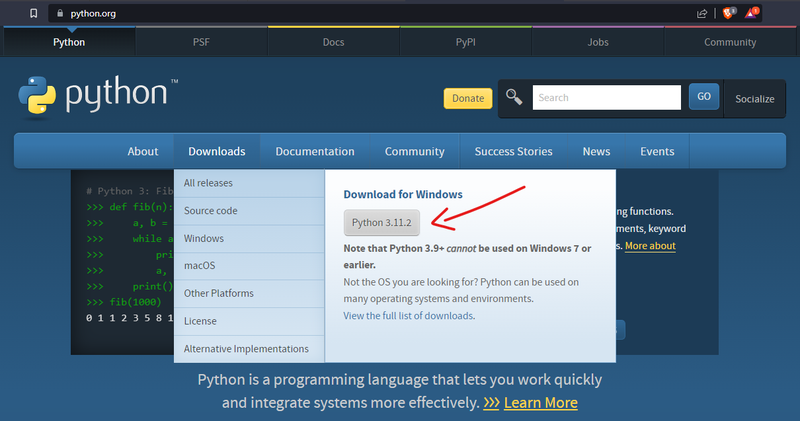This screenshot has height=421, width=800.
Task: Open View the full list of downloads link
Action: [x=408, y=316]
